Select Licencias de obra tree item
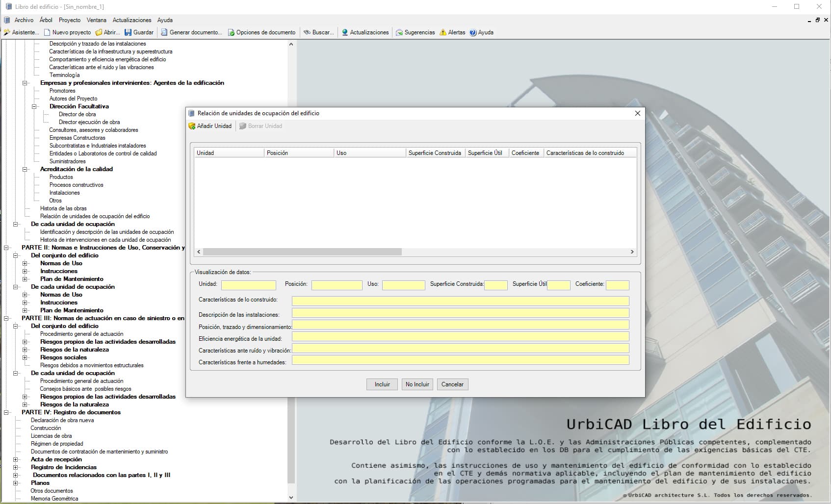Image resolution: width=831 pixels, height=504 pixels. point(51,436)
